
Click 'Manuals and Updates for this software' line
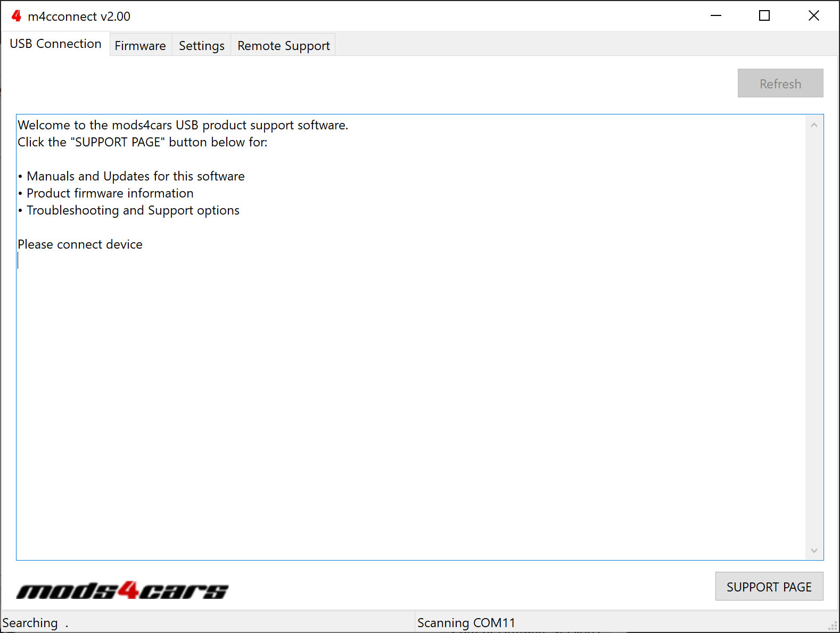point(136,176)
